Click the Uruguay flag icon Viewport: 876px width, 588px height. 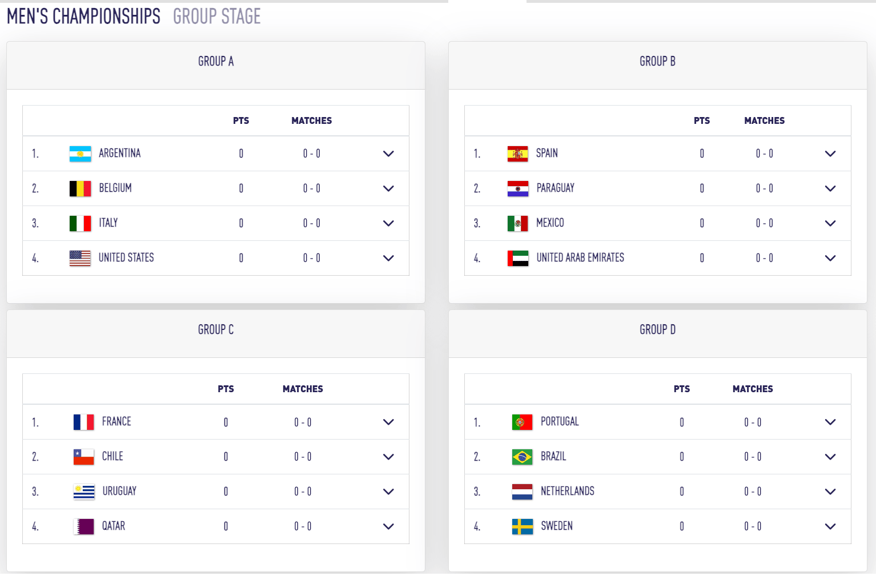(x=83, y=492)
